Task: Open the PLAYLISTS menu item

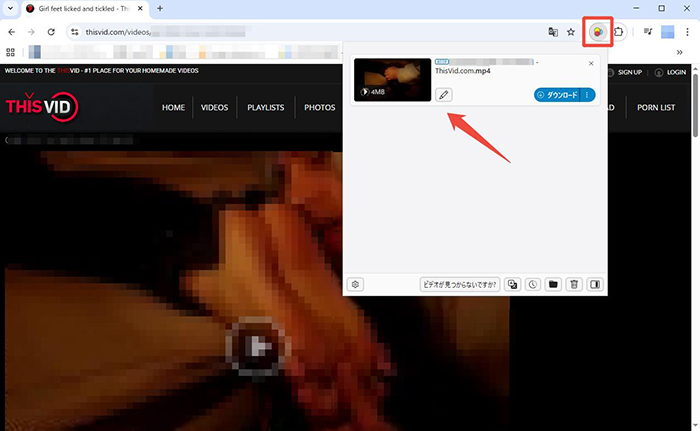Action: [x=266, y=108]
